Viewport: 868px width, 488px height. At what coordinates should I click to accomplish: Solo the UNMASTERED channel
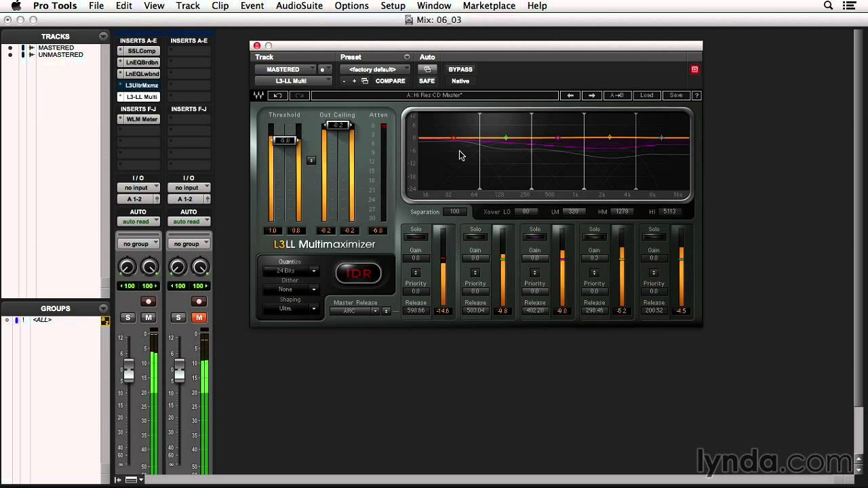click(x=178, y=317)
